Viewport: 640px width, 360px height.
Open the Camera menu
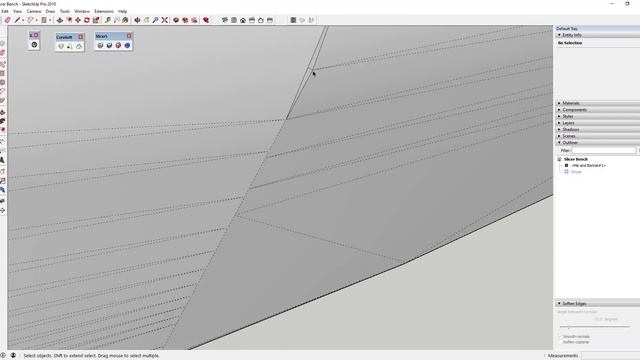click(x=34, y=11)
